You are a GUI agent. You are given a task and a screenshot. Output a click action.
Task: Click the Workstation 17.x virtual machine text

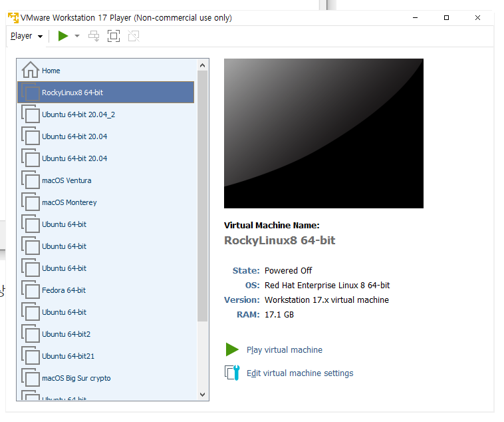(326, 300)
